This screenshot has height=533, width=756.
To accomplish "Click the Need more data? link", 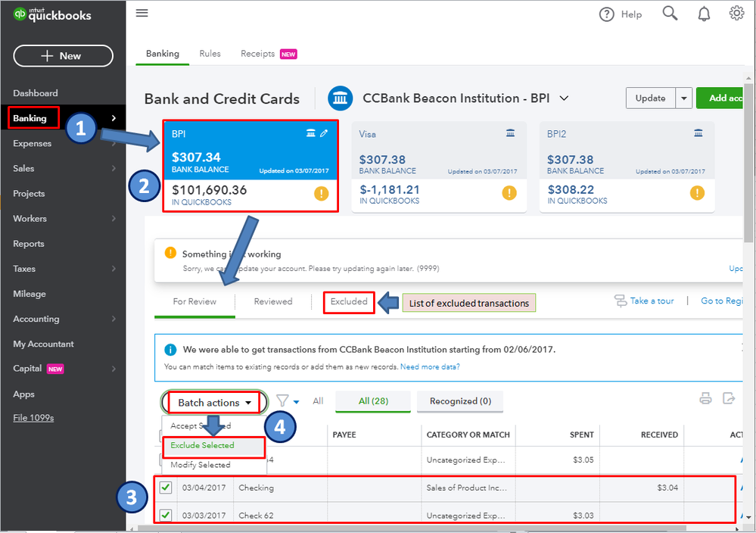I will click(x=430, y=367).
